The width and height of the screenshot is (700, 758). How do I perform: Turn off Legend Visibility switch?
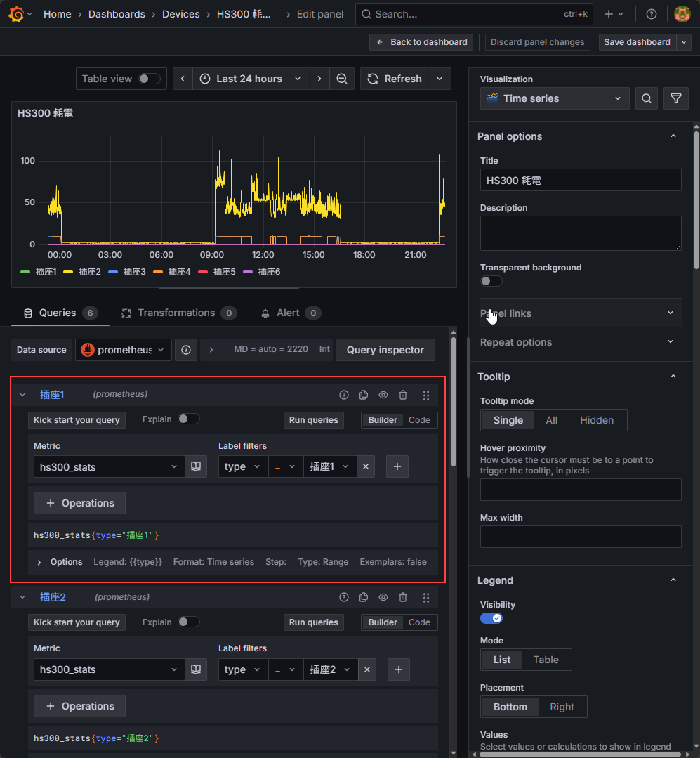click(491, 618)
